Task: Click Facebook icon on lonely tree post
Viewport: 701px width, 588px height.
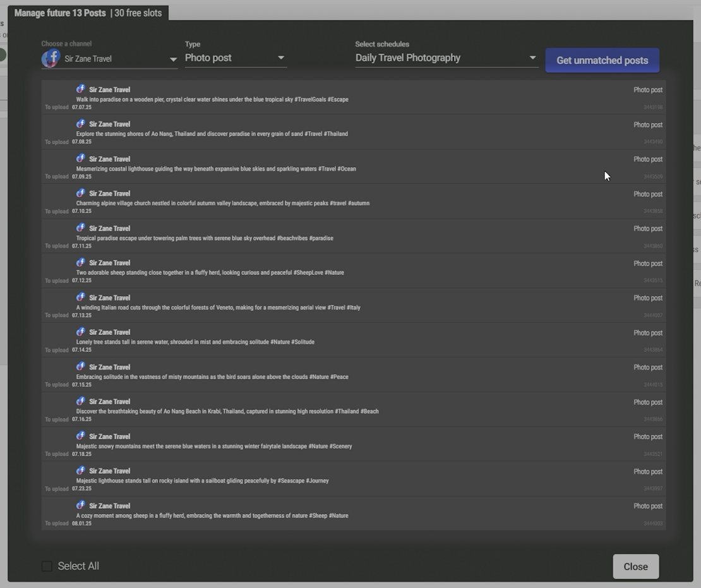Action: [81, 332]
